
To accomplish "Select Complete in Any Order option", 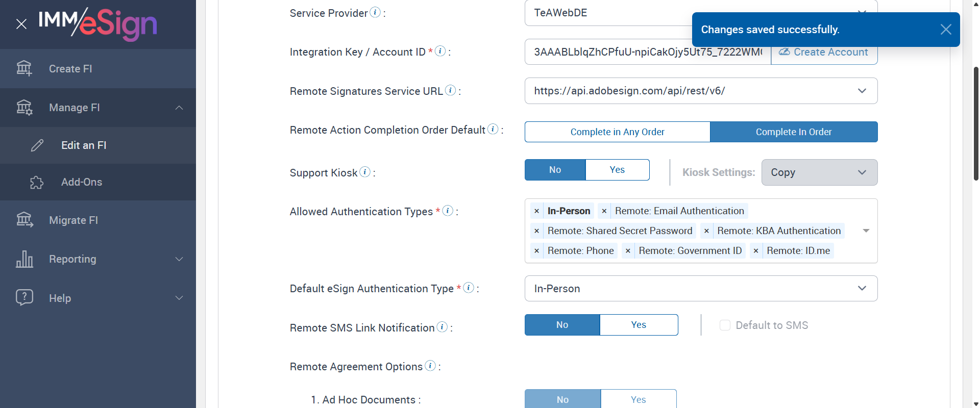I will pyautogui.click(x=617, y=132).
